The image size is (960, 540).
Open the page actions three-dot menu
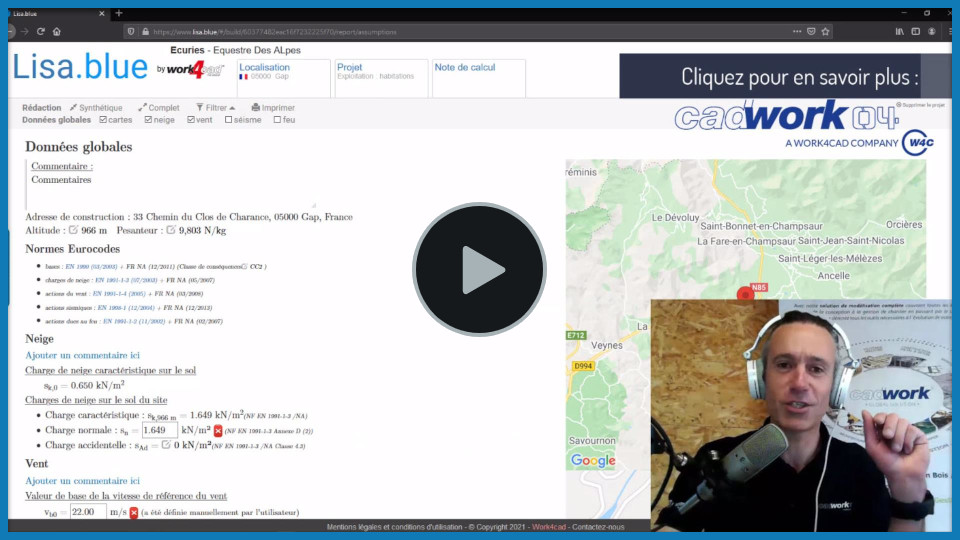(797, 31)
